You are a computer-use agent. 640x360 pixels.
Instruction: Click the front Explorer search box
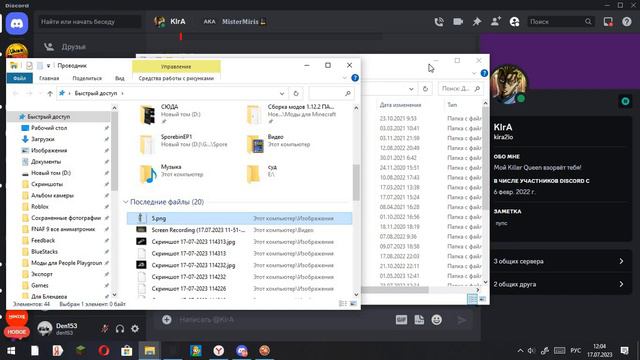tap(331, 93)
